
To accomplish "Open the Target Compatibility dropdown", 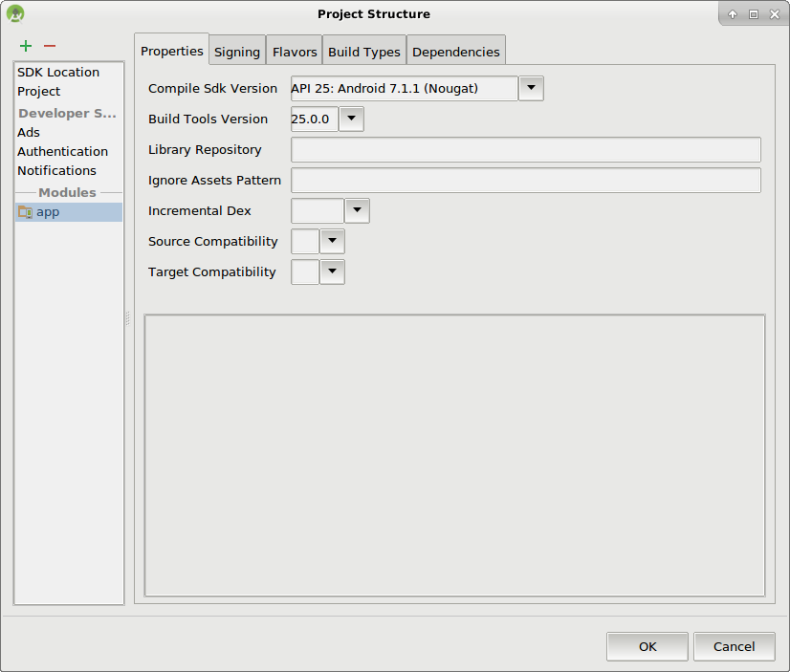I will (x=332, y=271).
